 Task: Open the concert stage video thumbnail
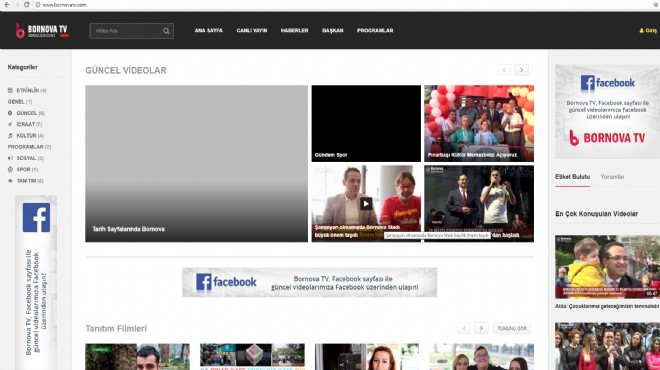[479, 203]
